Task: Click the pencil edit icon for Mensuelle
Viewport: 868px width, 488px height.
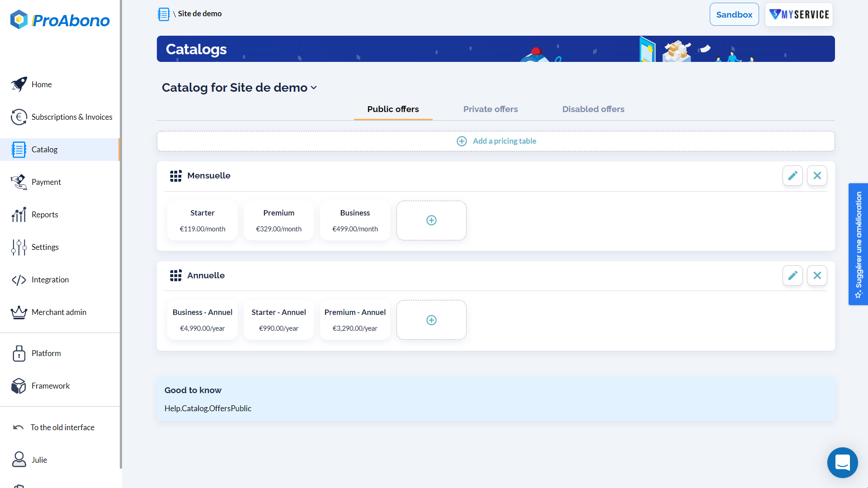Action: (793, 176)
